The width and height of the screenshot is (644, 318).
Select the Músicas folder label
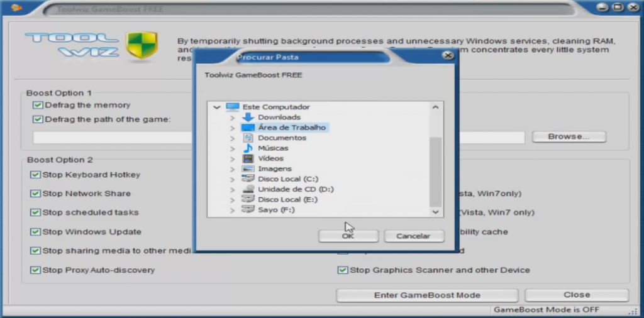pos(273,148)
